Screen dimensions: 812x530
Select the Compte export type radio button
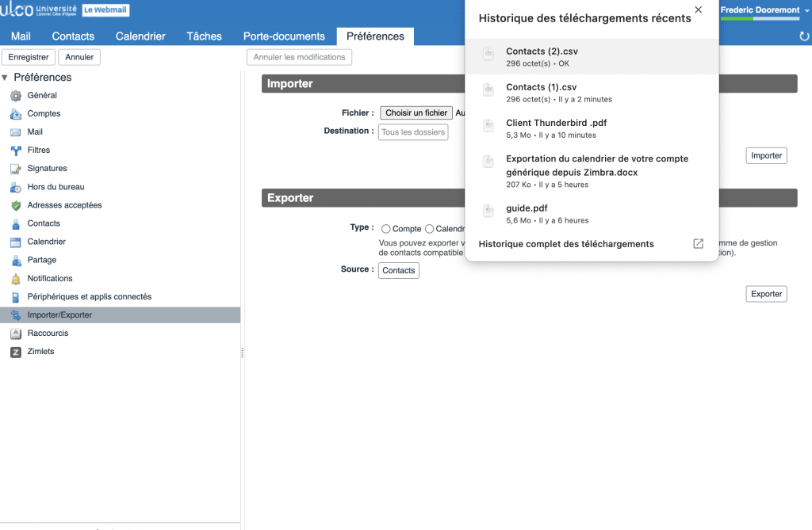(x=386, y=229)
